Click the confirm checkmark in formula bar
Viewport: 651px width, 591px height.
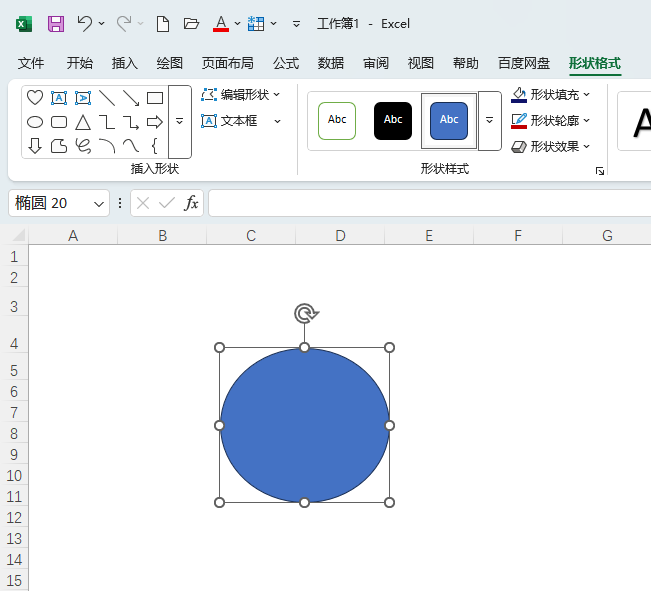point(167,203)
